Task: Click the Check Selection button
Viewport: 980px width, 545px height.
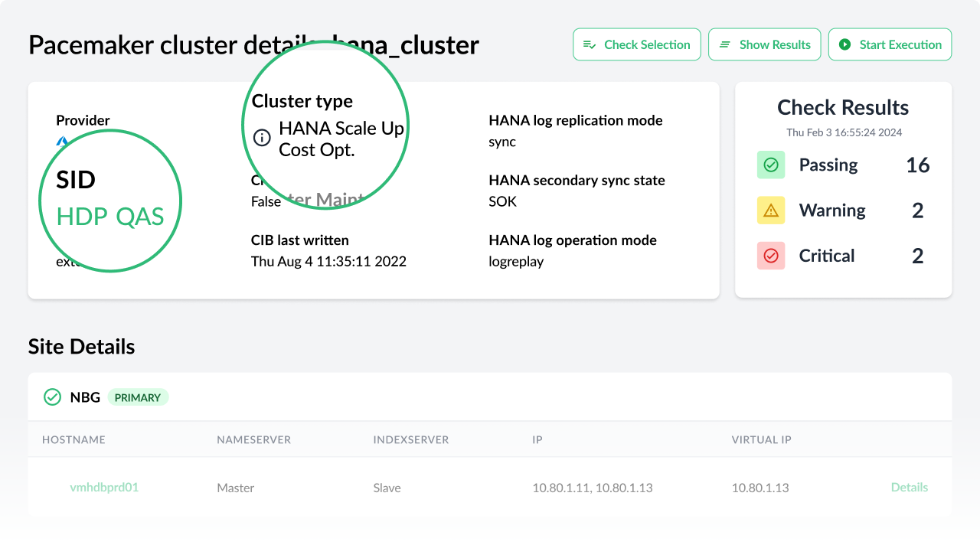Action: (637, 44)
